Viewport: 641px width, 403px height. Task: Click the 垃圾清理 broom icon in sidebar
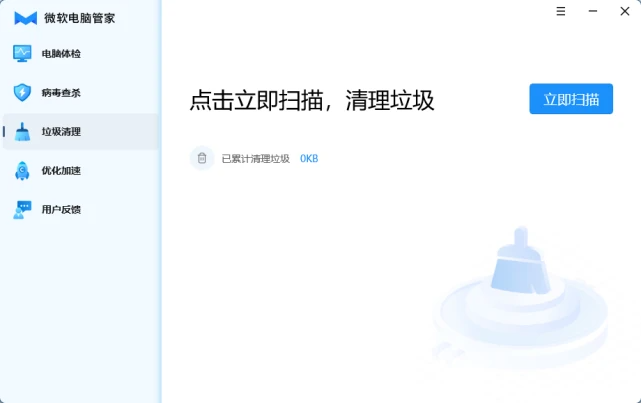pyautogui.click(x=22, y=132)
